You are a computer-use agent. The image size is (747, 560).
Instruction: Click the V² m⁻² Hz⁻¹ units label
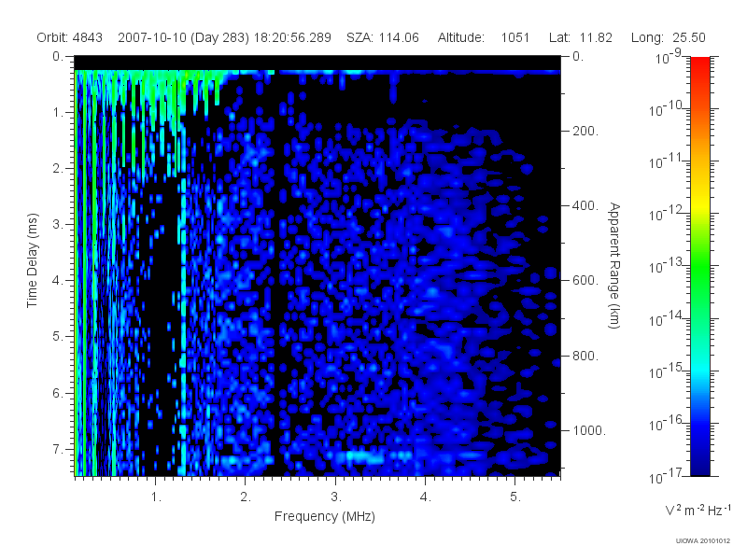pos(698,510)
